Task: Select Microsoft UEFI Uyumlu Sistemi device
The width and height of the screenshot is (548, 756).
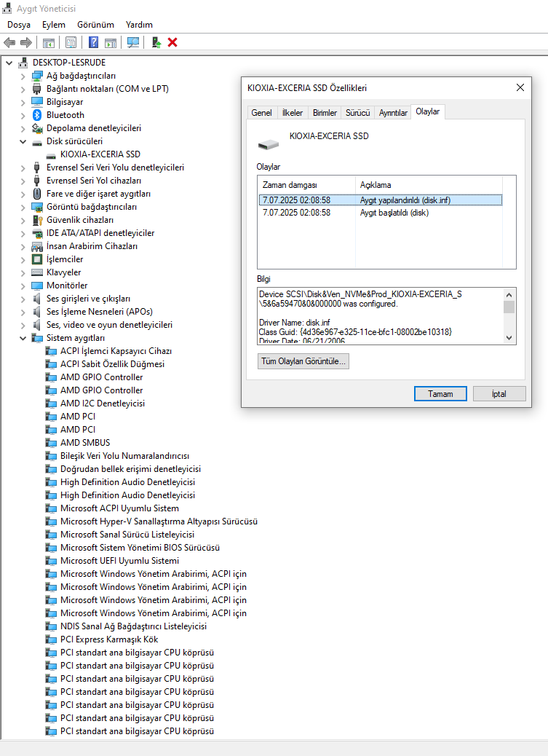Action: click(119, 561)
